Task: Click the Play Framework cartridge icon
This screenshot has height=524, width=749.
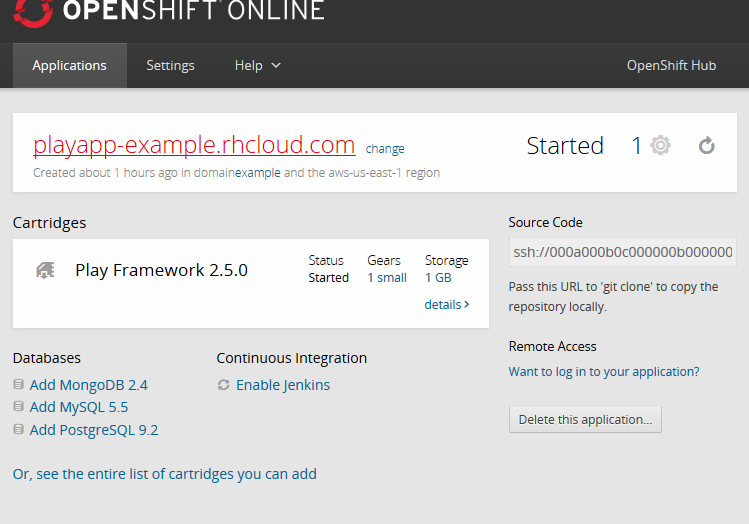Action: pyautogui.click(x=45, y=270)
